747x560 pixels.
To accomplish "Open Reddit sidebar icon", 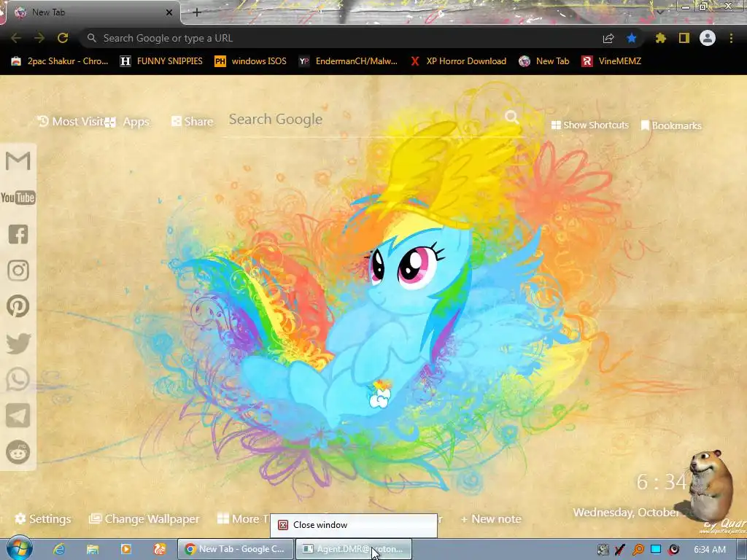I will click(x=18, y=452).
